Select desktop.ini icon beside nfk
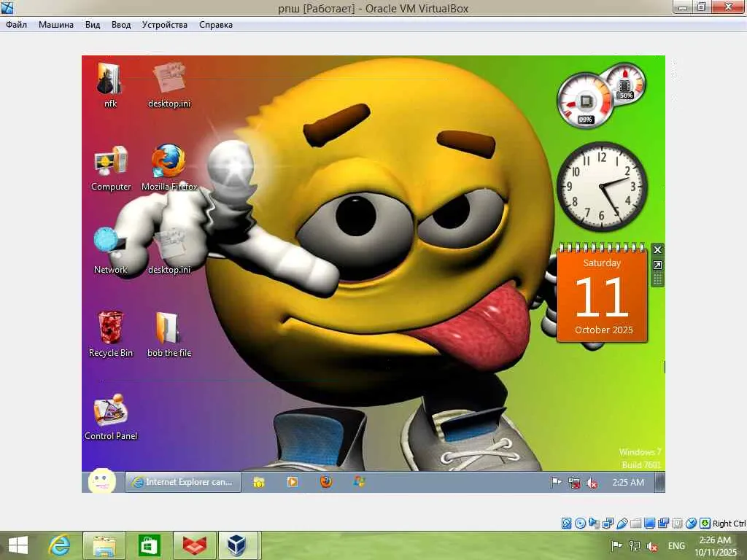The image size is (747, 560). [x=169, y=85]
